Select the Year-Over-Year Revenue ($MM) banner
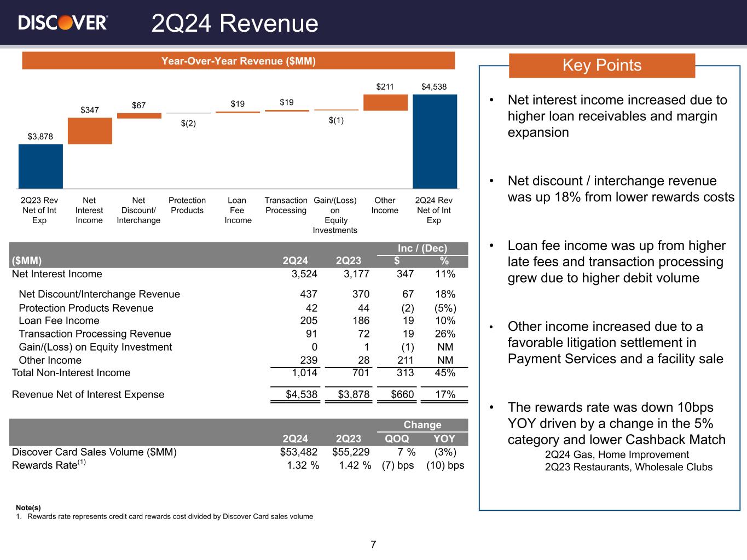 [238, 61]
